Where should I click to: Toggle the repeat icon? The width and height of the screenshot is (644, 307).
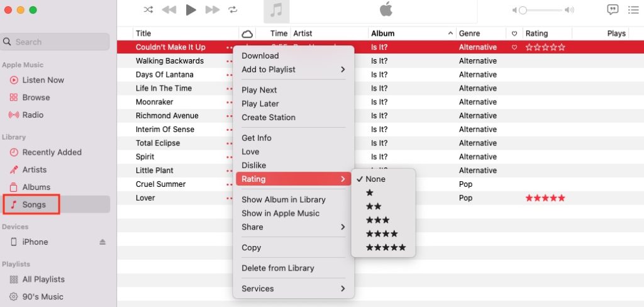click(x=233, y=9)
